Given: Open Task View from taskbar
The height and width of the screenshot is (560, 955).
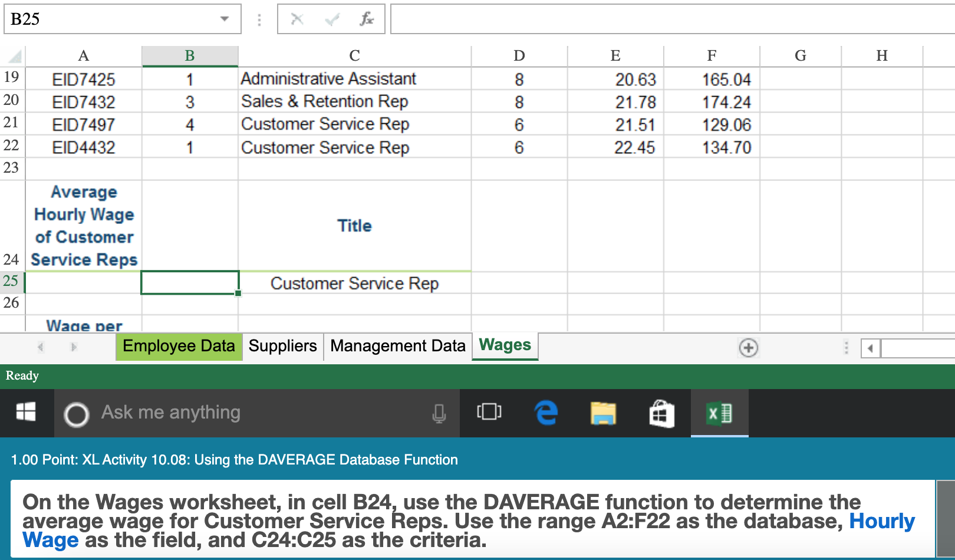Looking at the screenshot, I should click(489, 413).
